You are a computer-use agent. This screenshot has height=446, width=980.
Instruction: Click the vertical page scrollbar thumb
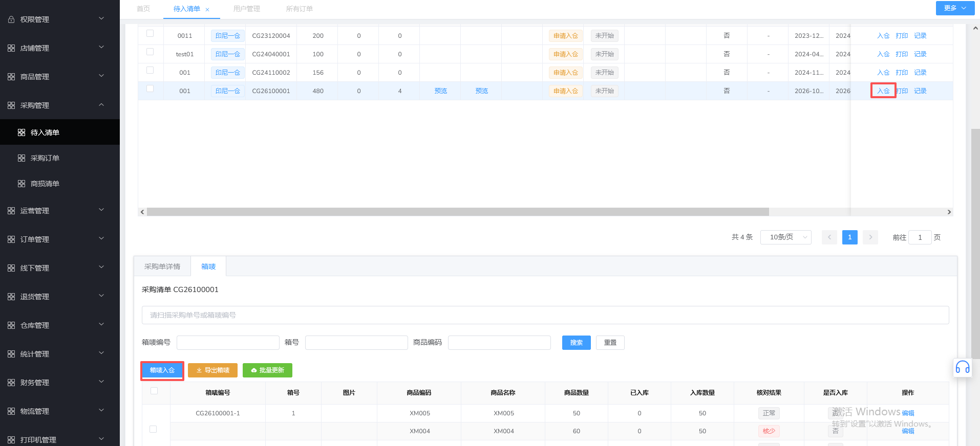975,243
